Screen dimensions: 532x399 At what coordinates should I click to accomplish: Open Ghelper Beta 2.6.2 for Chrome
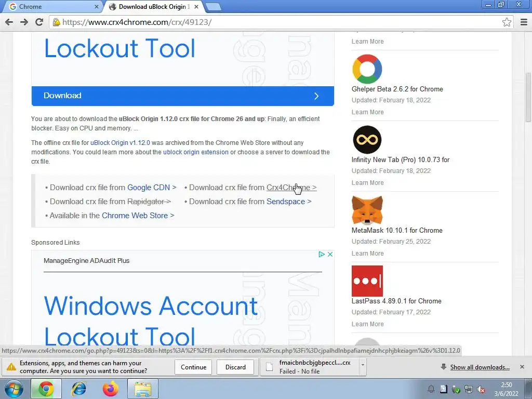(x=397, y=89)
